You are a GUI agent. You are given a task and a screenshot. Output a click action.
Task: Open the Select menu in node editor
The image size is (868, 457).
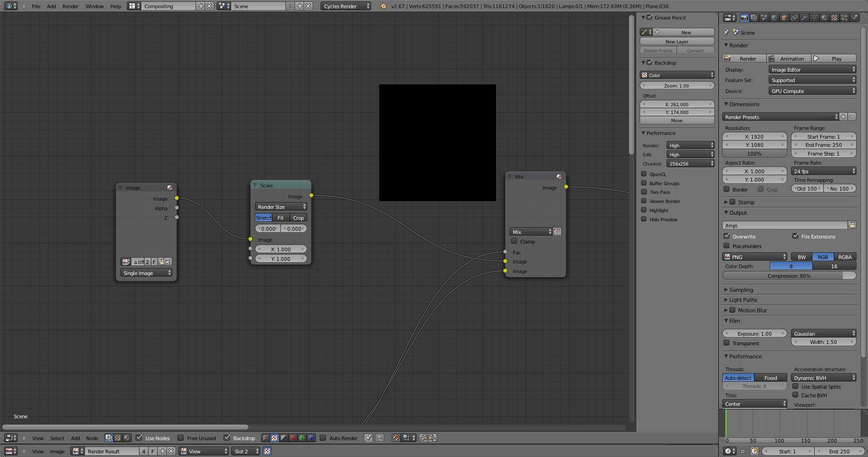pyautogui.click(x=57, y=438)
